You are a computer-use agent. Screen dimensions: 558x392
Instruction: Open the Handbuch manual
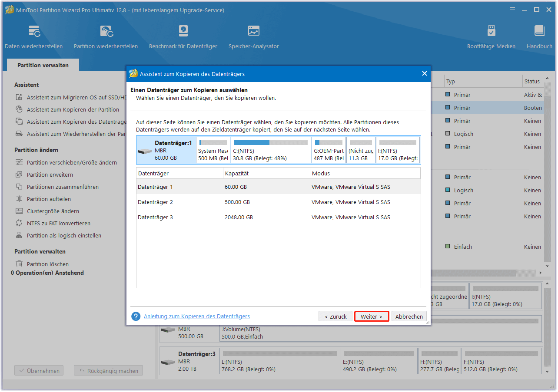(x=539, y=37)
